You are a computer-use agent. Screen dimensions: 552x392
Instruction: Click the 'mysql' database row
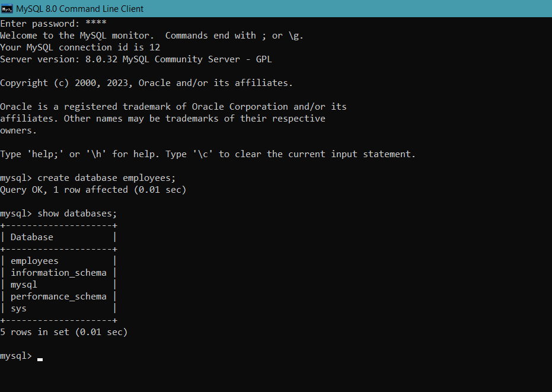click(x=59, y=285)
